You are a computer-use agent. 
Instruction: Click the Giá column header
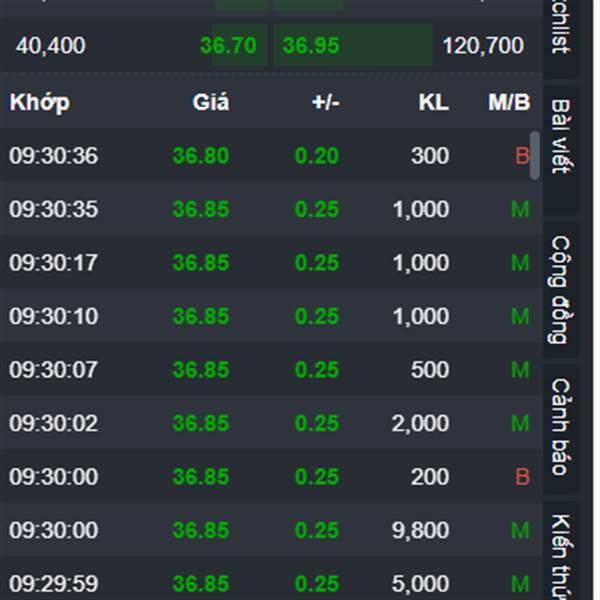pyautogui.click(x=211, y=102)
